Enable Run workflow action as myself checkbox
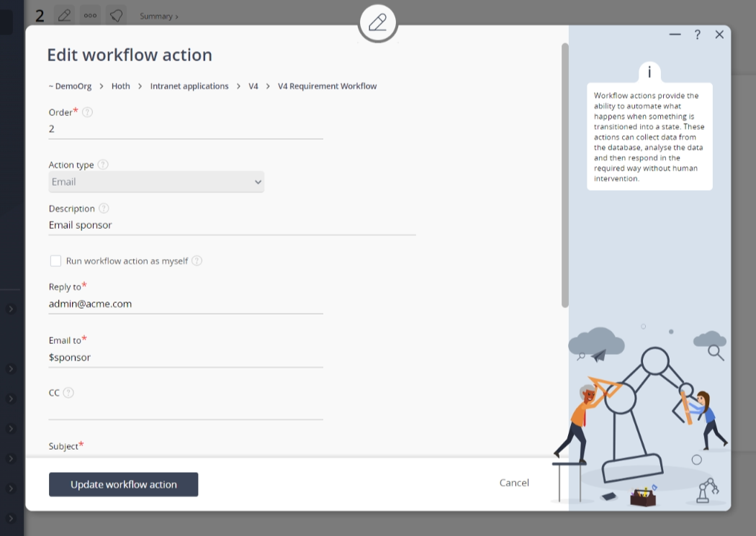 (55, 261)
